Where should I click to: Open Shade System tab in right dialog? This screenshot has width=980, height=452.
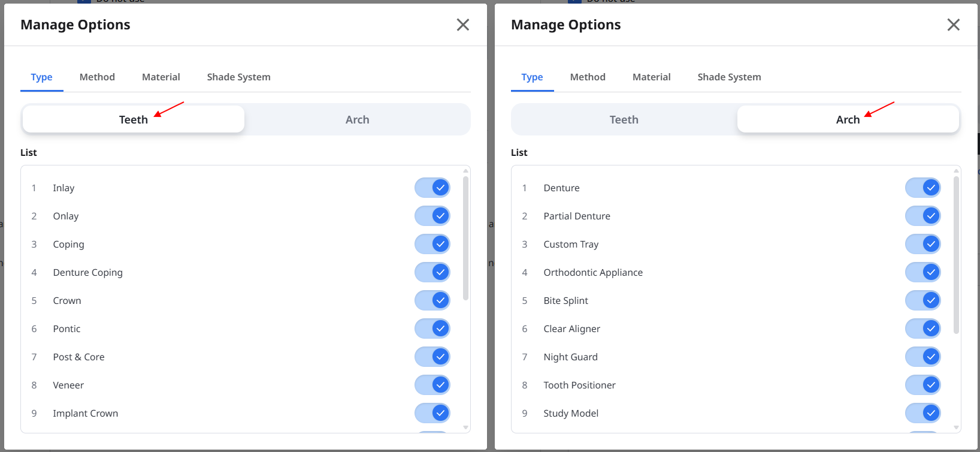pos(730,77)
